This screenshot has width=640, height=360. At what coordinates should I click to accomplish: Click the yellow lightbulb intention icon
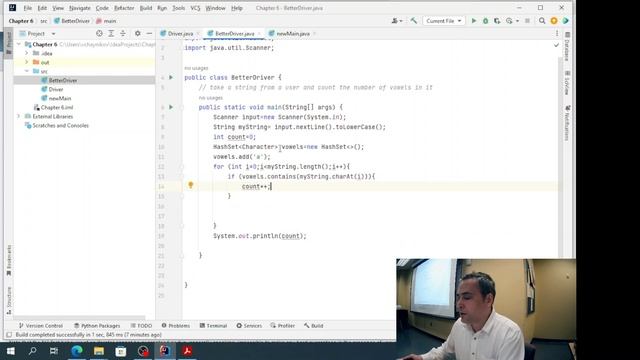pyautogui.click(x=191, y=185)
